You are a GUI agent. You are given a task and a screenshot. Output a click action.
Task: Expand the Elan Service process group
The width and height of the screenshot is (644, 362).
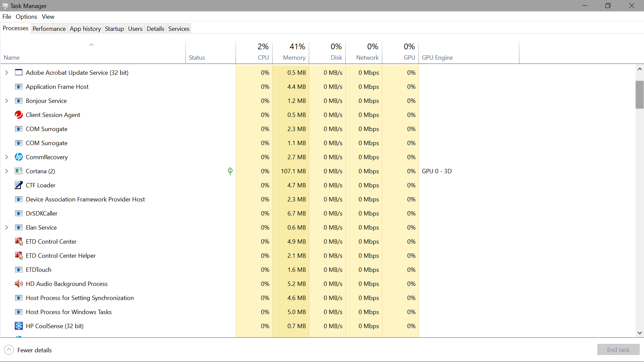click(x=6, y=227)
